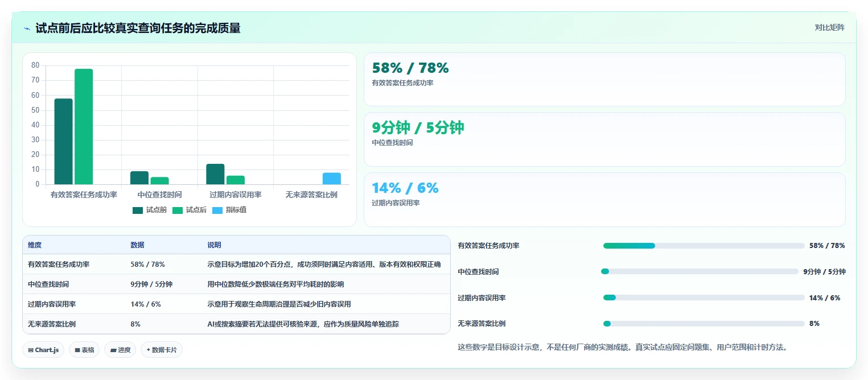This screenshot has width=868, height=380.
Task: Click the pulse icon beside the header title
Action: tap(27, 28)
